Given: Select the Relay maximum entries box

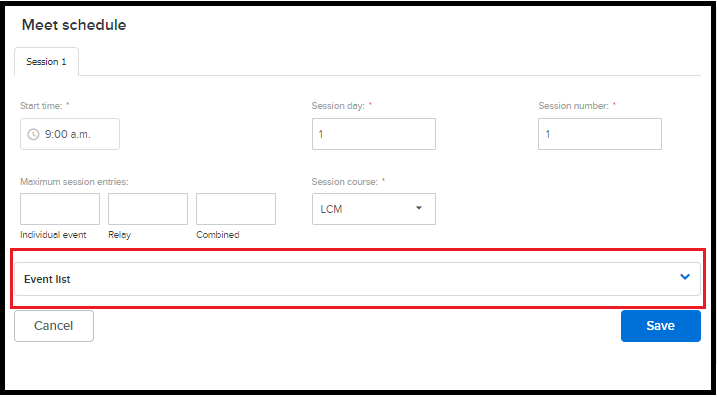Looking at the screenshot, I should point(148,209).
